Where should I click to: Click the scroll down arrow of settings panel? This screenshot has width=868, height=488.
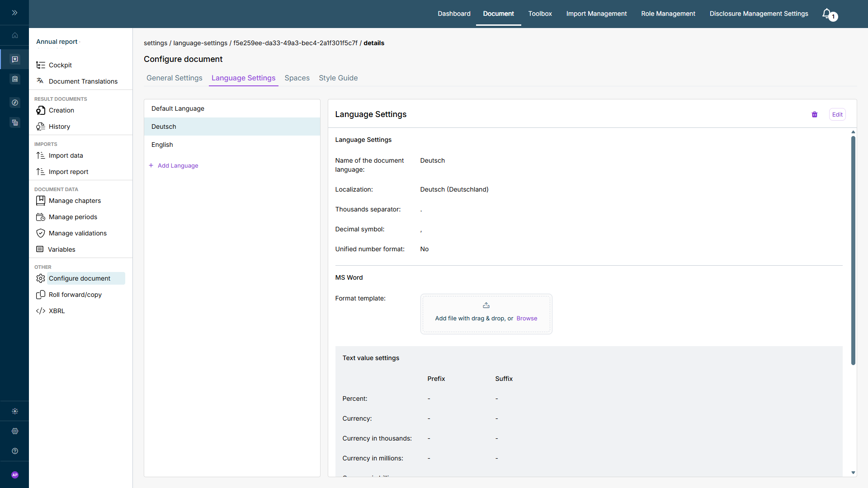[x=853, y=473]
